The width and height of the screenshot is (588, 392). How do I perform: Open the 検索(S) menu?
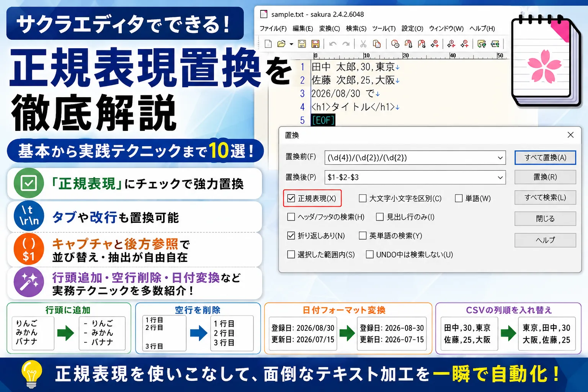click(356, 29)
